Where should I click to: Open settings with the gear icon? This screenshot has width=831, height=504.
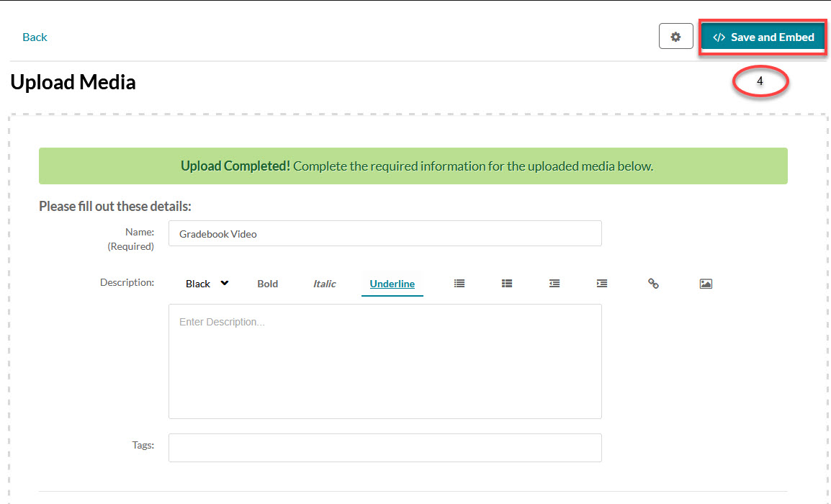[675, 37]
